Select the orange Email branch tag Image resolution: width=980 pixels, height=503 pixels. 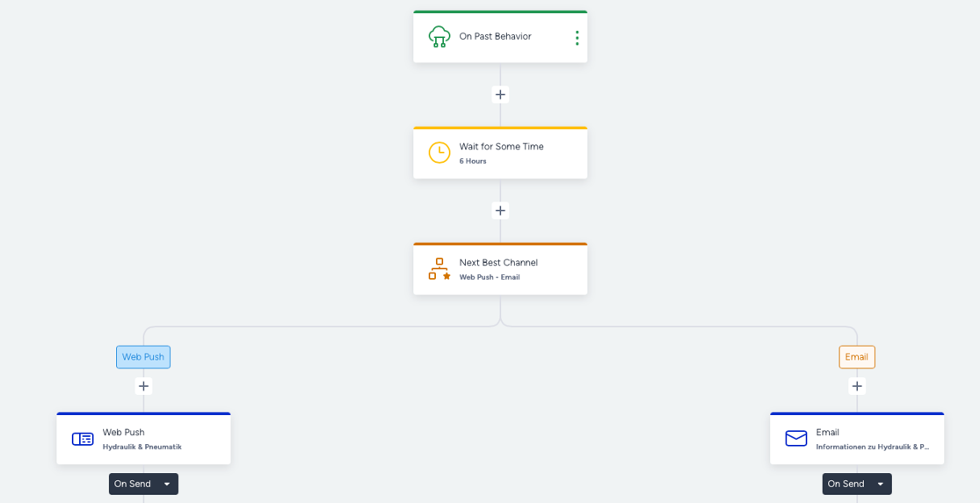[x=857, y=357]
